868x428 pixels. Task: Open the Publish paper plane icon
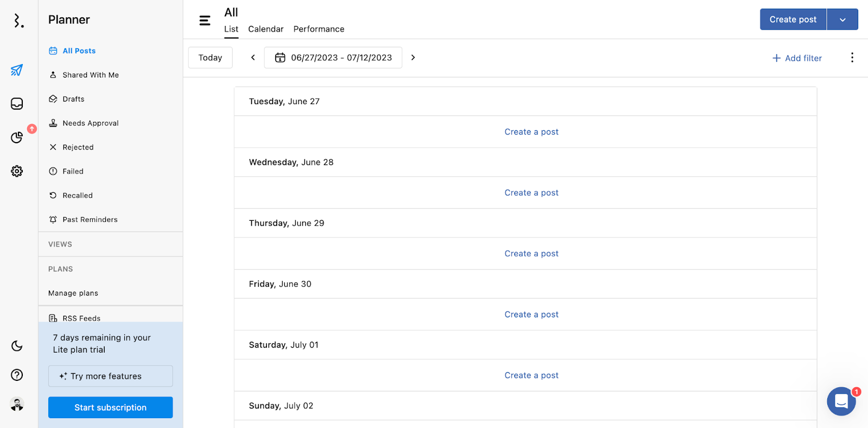coord(17,70)
